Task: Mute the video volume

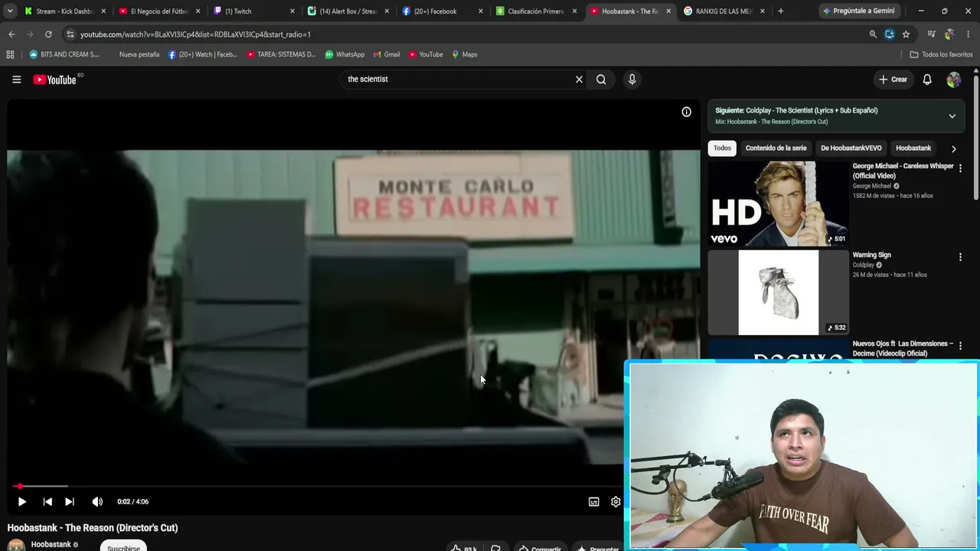Action: 97,502
